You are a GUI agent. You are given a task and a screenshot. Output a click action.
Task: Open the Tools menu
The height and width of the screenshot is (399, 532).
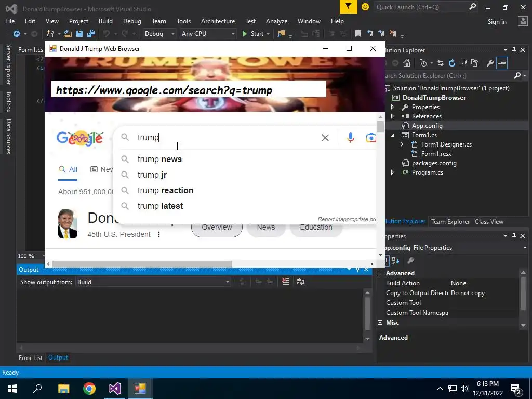click(x=183, y=21)
